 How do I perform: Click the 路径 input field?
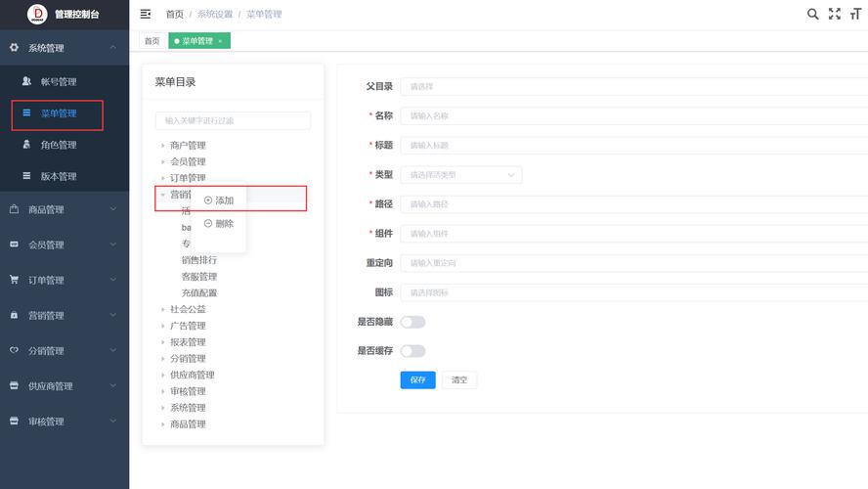click(634, 203)
